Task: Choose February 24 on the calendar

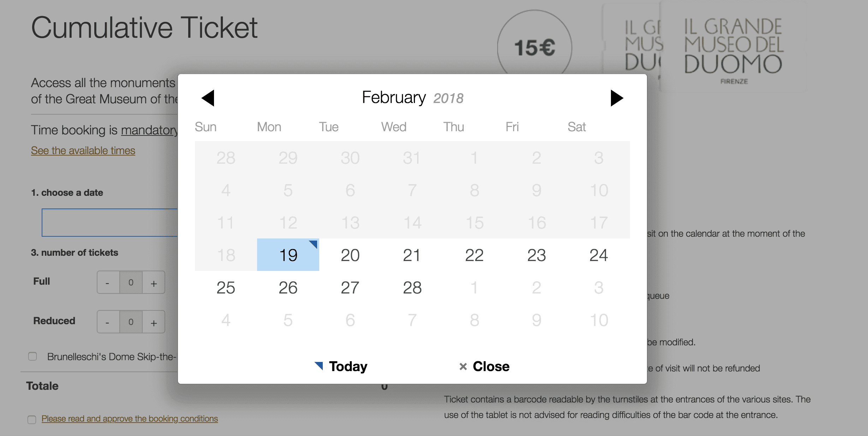Action: pyautogui.click(x=599, y=255)
